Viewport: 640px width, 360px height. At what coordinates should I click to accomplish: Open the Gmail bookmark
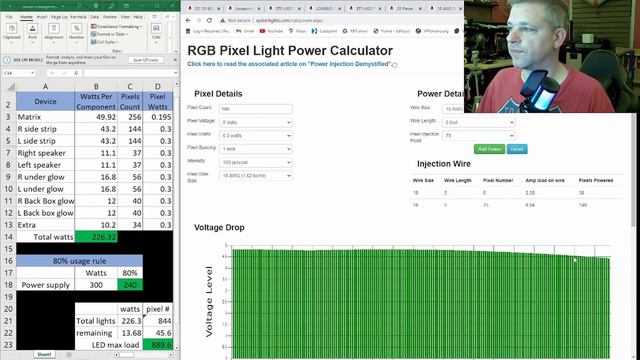pyautogui.click(x=245, y=31)
